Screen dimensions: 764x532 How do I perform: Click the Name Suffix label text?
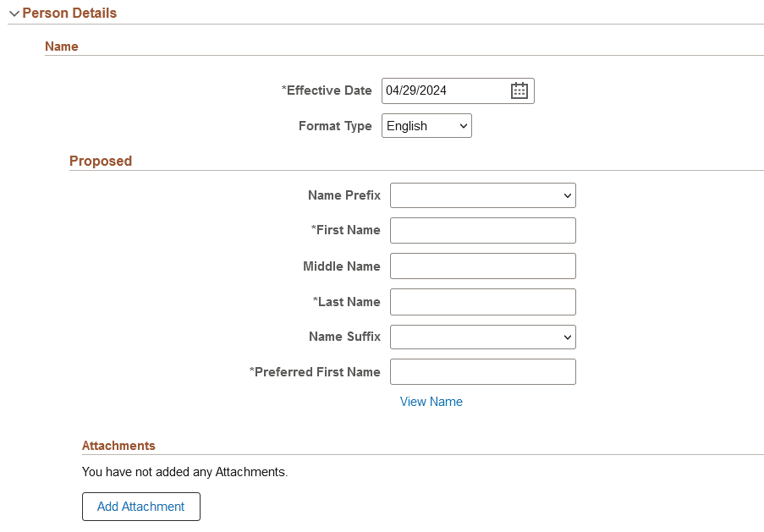point(344,337)
